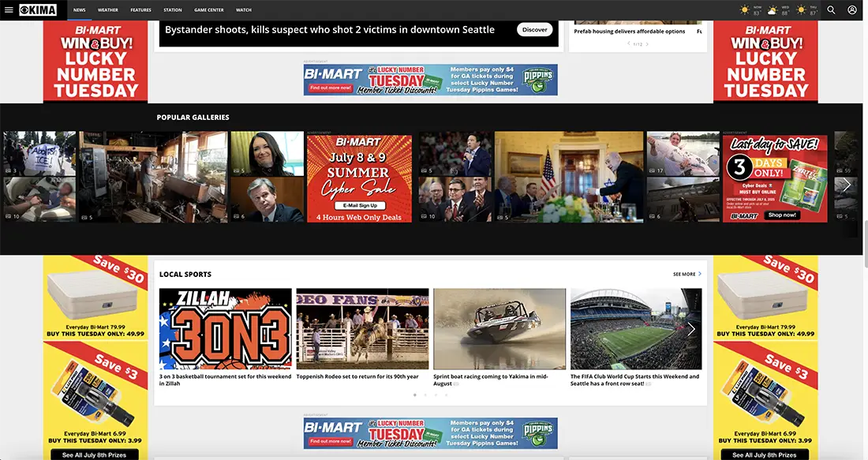Select the first Local Sports carousel dot
This screenshot has height=460, width=868.
pos(414,395)
